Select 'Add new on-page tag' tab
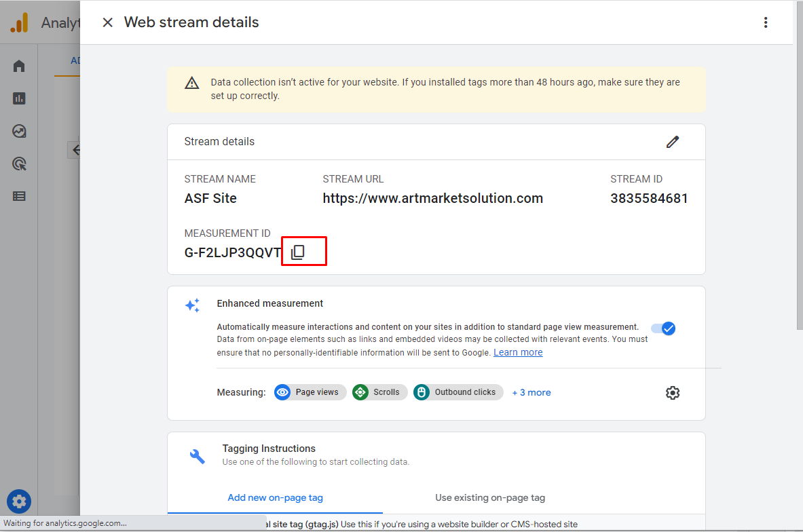 pos(275,497)
